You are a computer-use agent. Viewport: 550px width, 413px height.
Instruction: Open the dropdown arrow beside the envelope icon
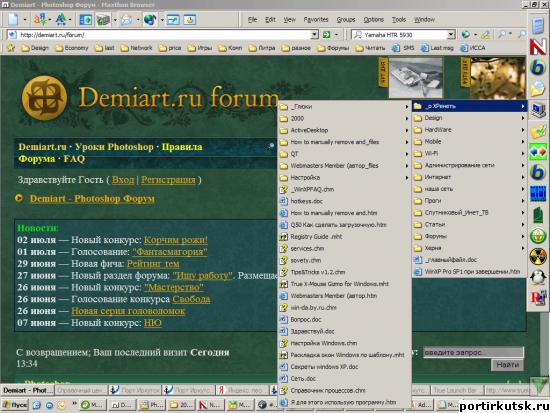point(138,20)
